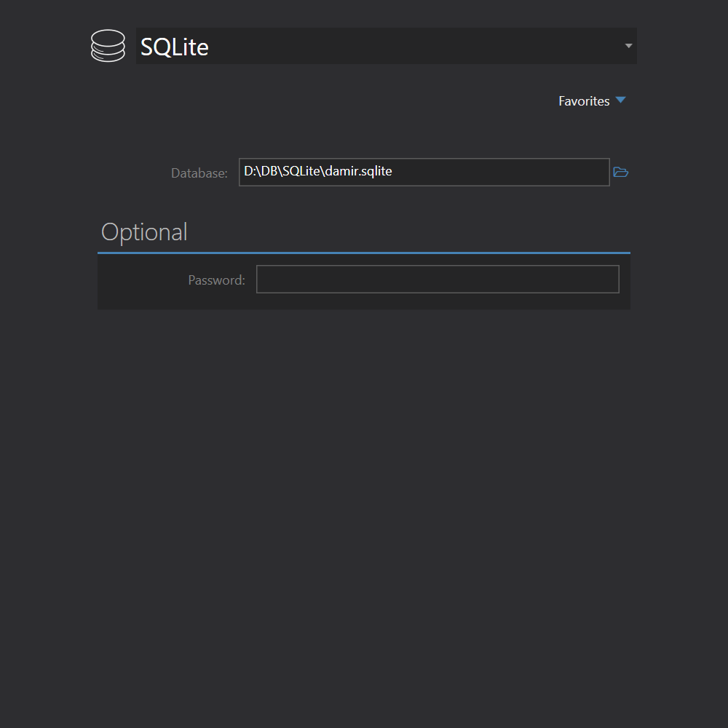The width and height of the screenshot is (728, 728).
Task: Click the small arrow in the SQLite combo box
Action: click(628, 46)
